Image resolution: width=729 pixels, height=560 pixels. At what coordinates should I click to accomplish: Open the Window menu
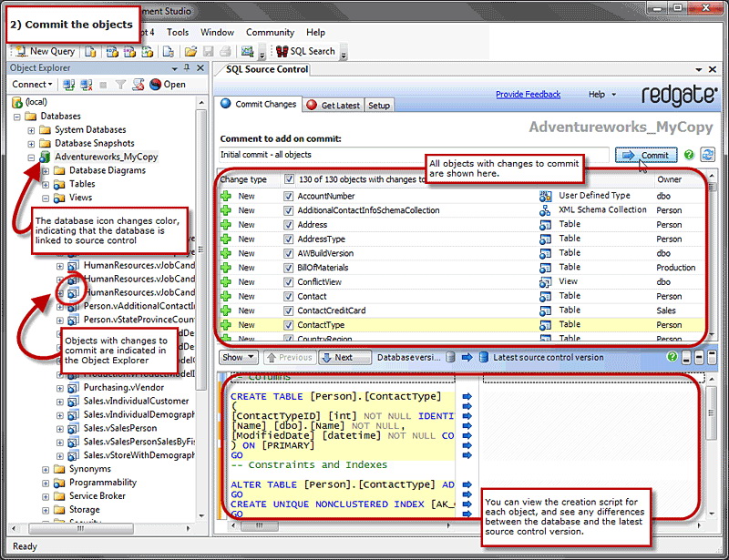click(x=217, y=33)
